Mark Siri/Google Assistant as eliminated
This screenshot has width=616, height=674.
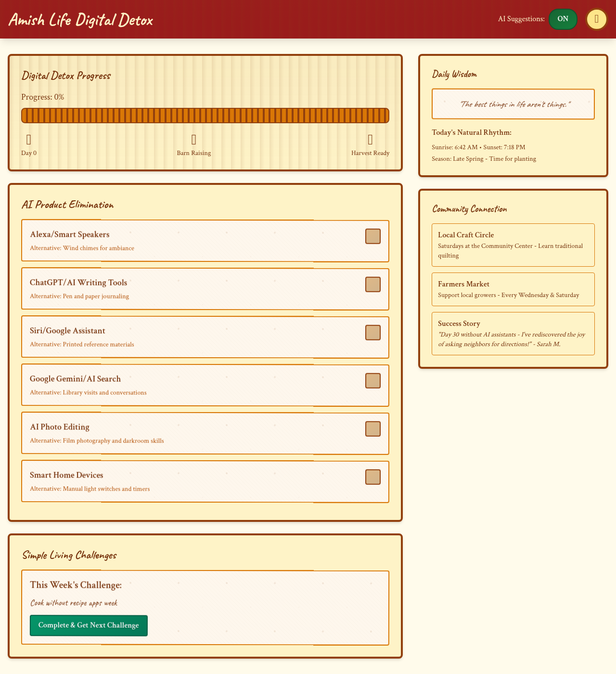[372, 332]
